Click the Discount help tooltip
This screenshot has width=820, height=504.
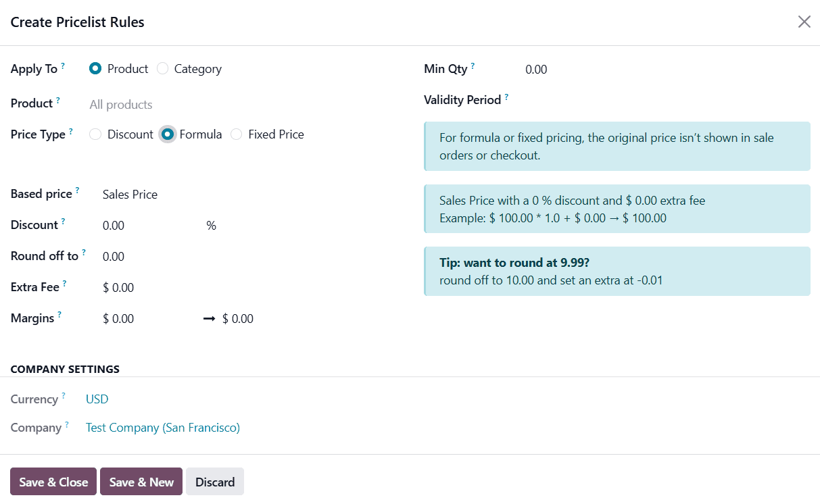coord(62,220)
